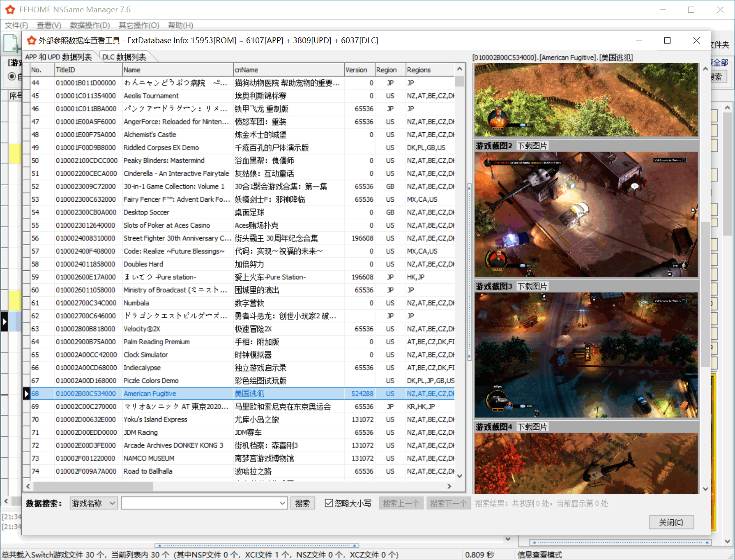Click 下载图片 for 游戏截图2

532,146
